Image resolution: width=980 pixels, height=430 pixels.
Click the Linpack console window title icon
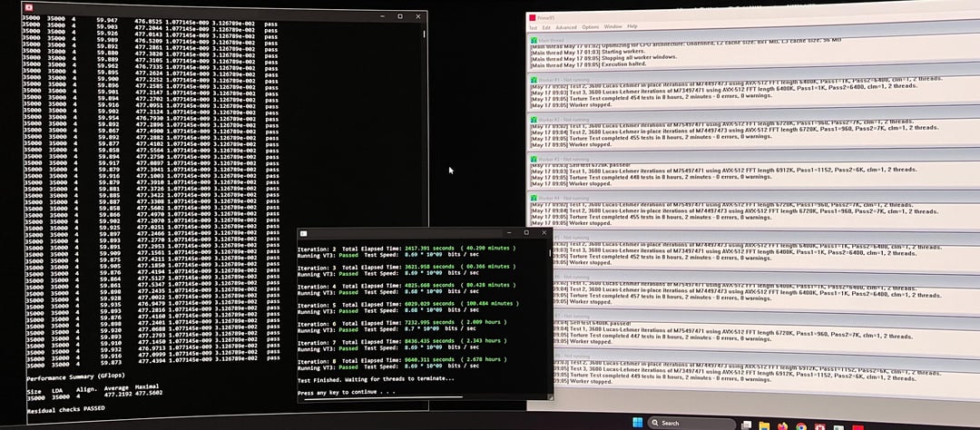[x=29, y=8]
